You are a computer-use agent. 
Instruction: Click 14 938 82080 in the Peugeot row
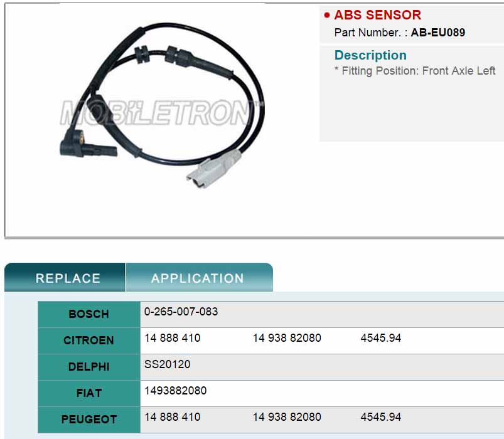pyautogui.click(x=287, y=417)
